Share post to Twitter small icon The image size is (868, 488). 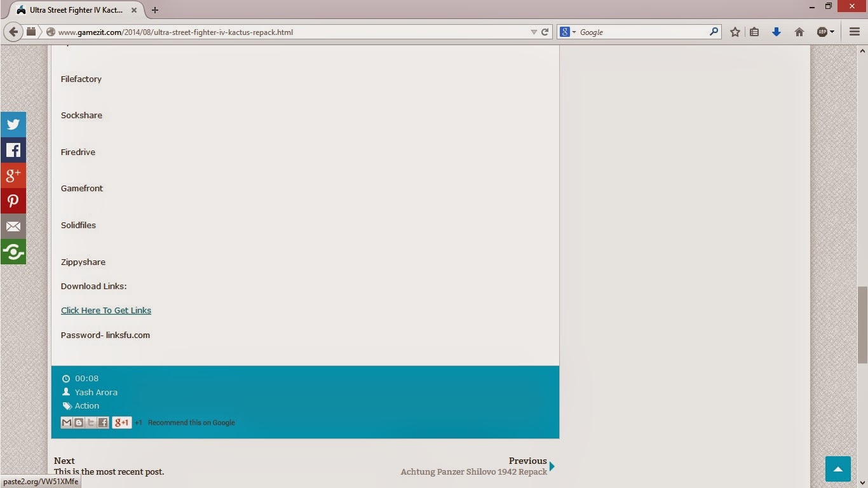coord(91,423)
